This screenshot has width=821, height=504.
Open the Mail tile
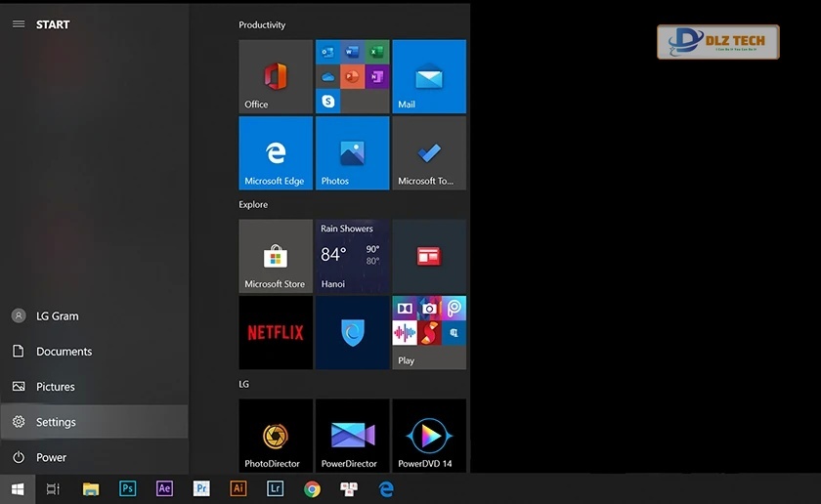tap(429, 76)
